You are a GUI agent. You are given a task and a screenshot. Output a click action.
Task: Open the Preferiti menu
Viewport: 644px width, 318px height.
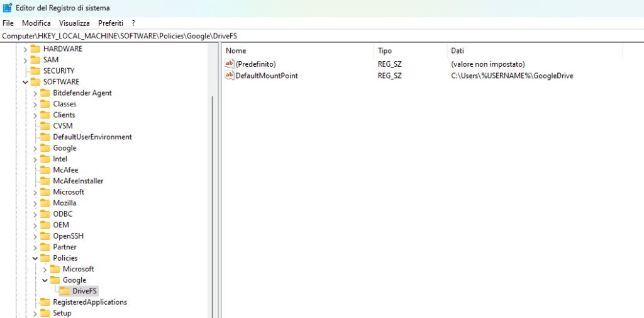point(111,23)
